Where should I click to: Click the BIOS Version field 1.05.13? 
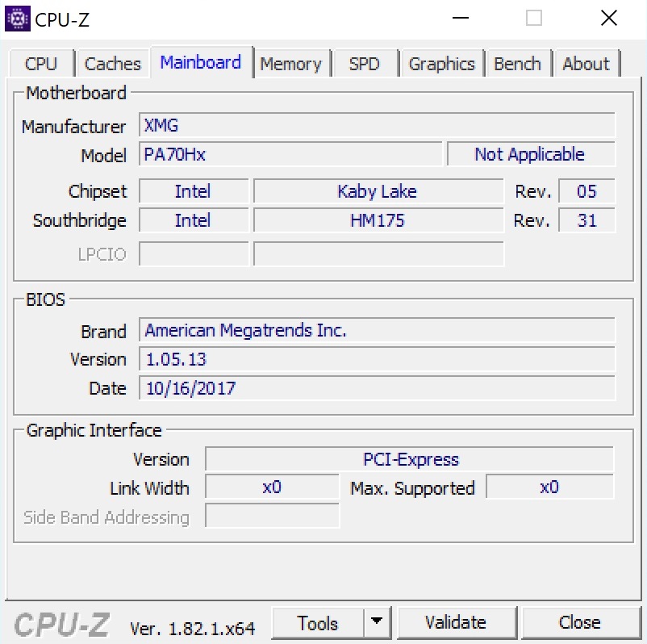pos(377,359)
